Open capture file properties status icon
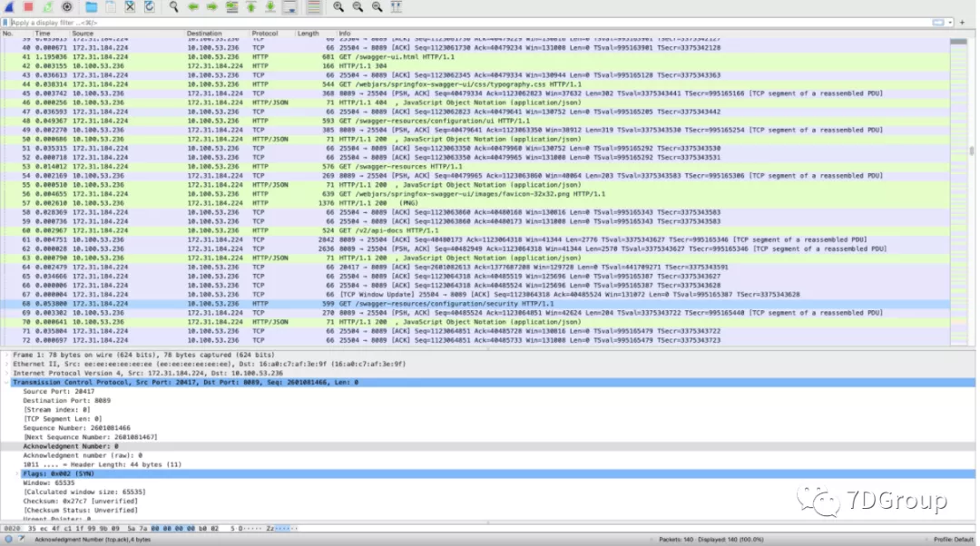Viewport: 980px width, 546px height. point(21,539)
